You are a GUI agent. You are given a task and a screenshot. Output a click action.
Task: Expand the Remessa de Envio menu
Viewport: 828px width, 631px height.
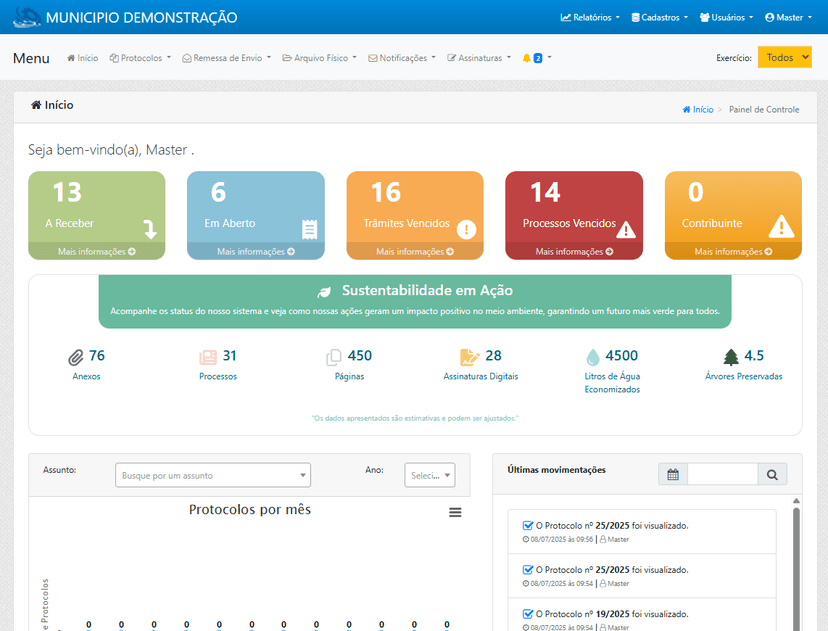[x=227, y=58]
